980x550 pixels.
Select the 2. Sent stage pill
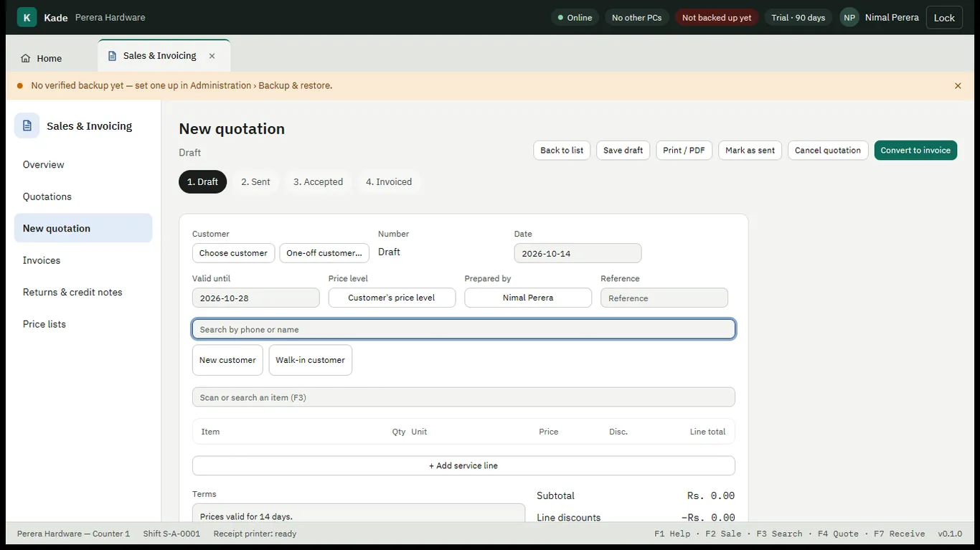[255, 181]
